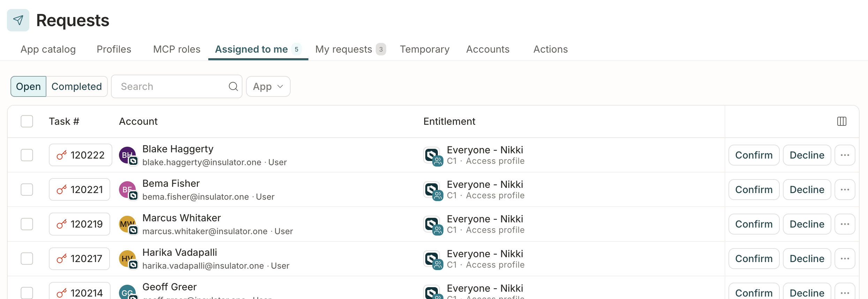Confirm task 120222 for Blake Haggerty
Screen dimensions: 868x299
pos(754,155)
